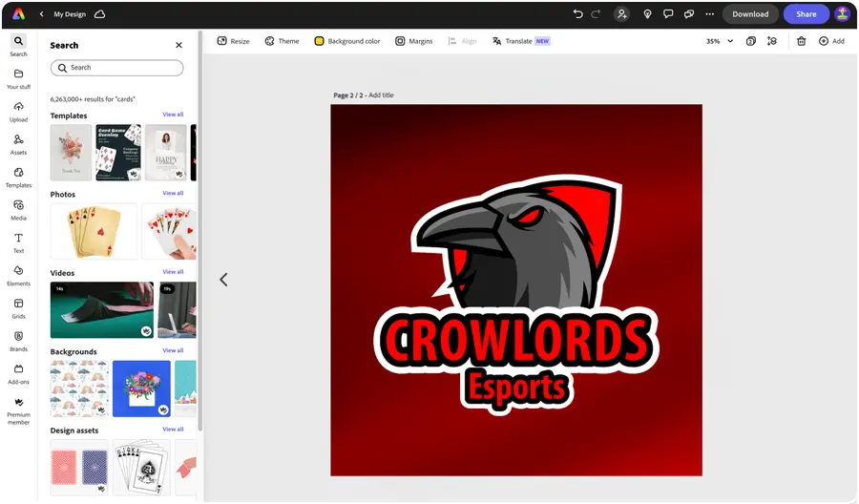Select the 19s video thumbnail
The height and width of the screenshot is (504, 859).
tap(177, 310)
